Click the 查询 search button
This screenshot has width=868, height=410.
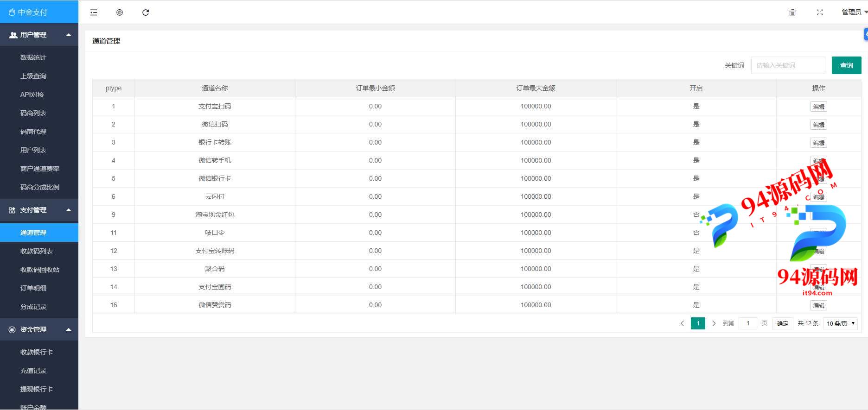(x=846, y=65)
